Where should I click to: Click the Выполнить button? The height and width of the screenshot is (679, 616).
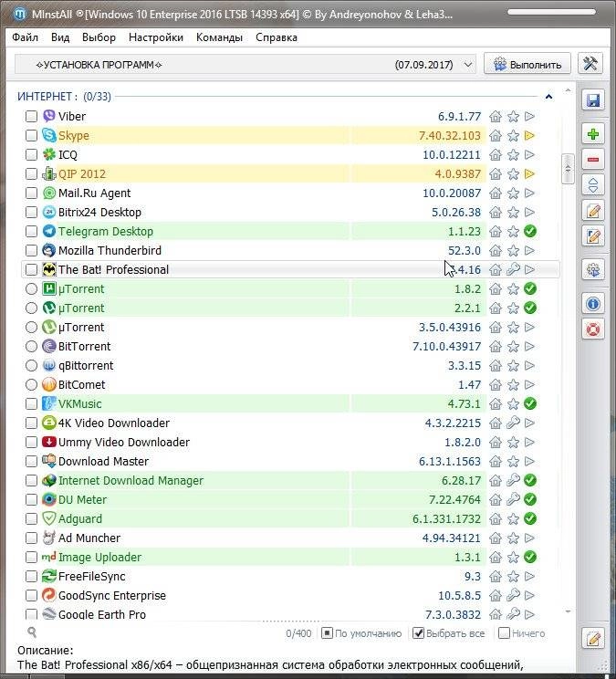pyautogui.click(x=527, y=64)
